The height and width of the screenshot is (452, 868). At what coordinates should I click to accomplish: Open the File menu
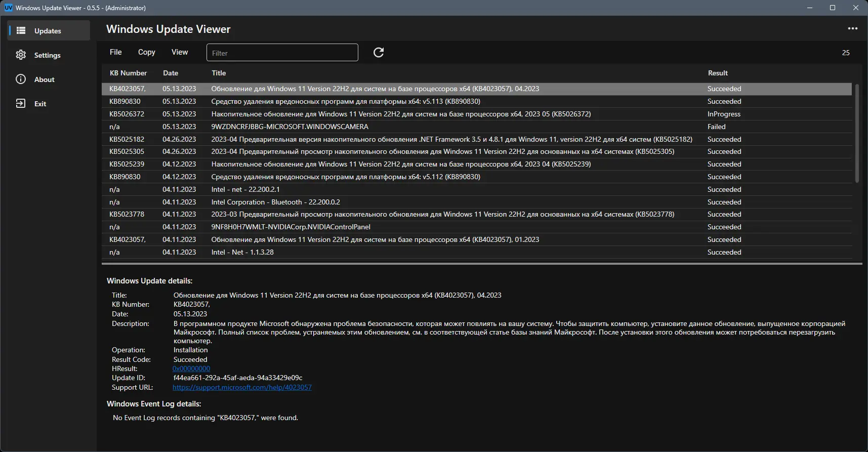(x=116, y=52)
